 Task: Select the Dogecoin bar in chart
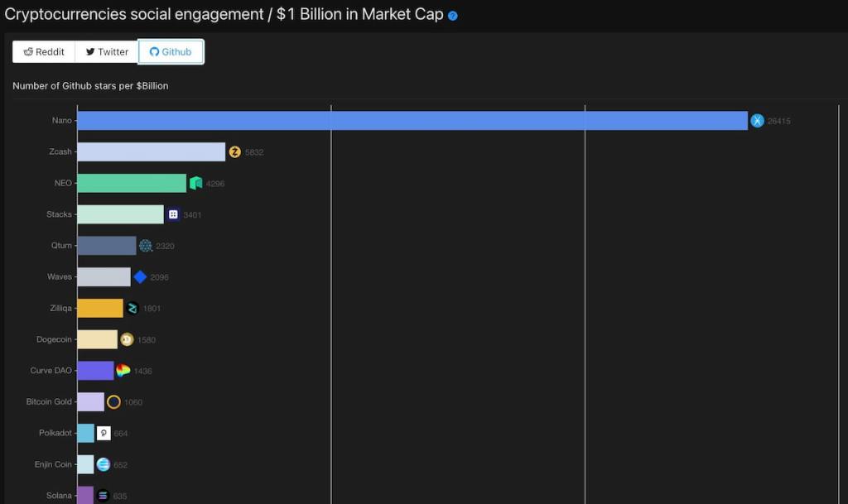coord(98,340)
